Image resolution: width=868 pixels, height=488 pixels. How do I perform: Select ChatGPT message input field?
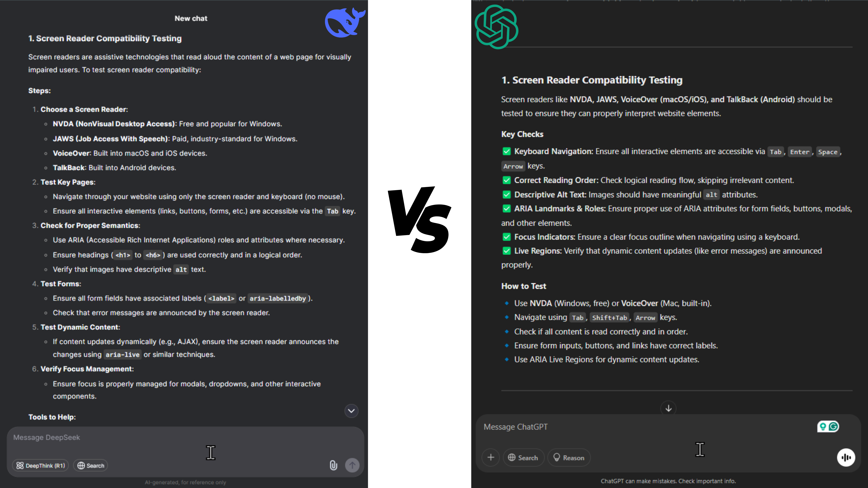(668, 426)
